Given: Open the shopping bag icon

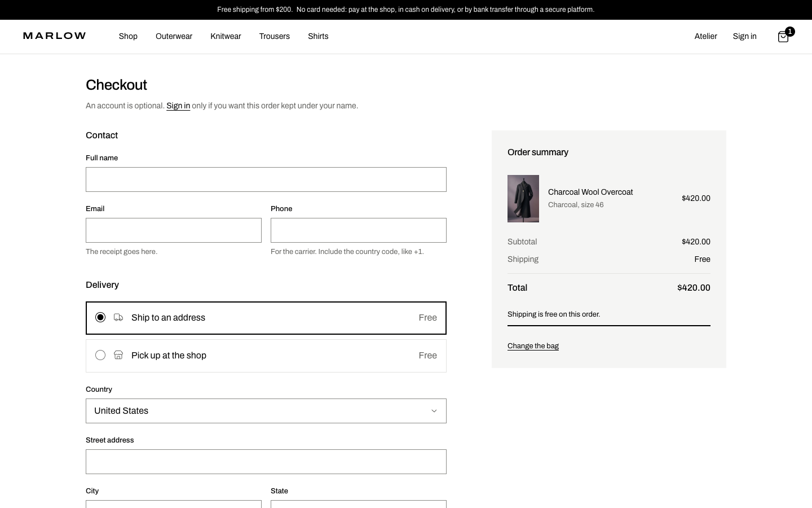Looking at the screenshot, I should pyautogui.click(x=783, y=37).
